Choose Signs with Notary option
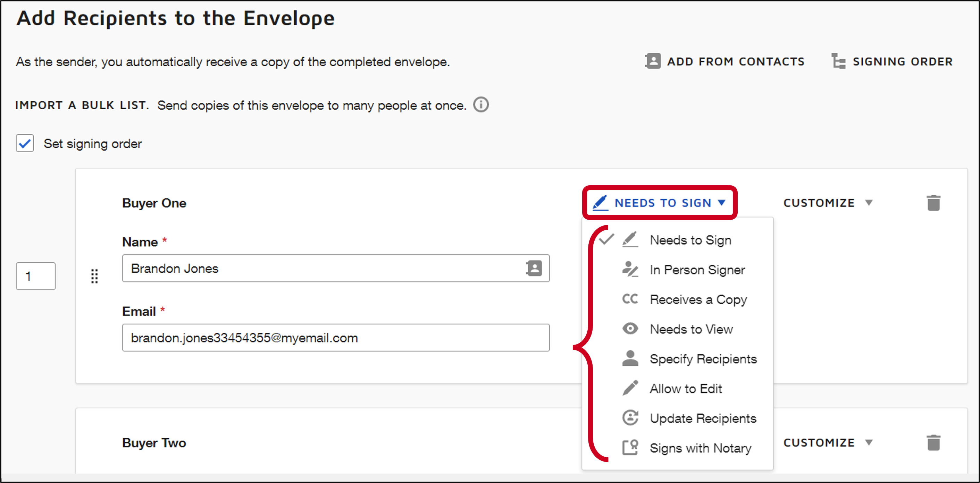 click(700, 448)
